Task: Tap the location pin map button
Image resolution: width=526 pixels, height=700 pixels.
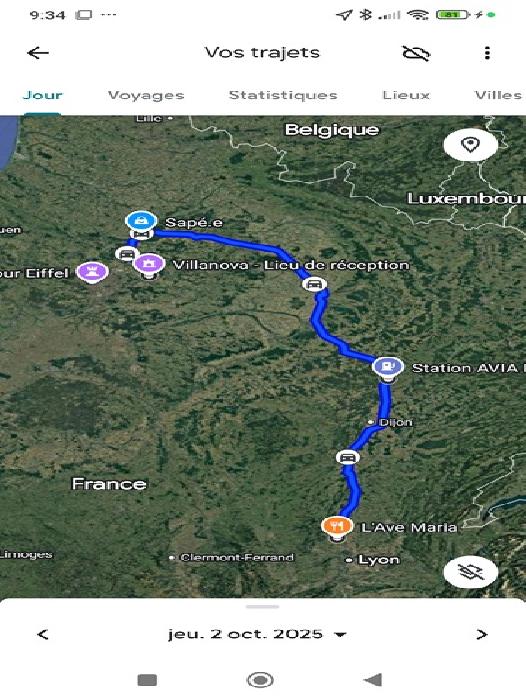Action: pyautogui.click(x=470, y=145)
